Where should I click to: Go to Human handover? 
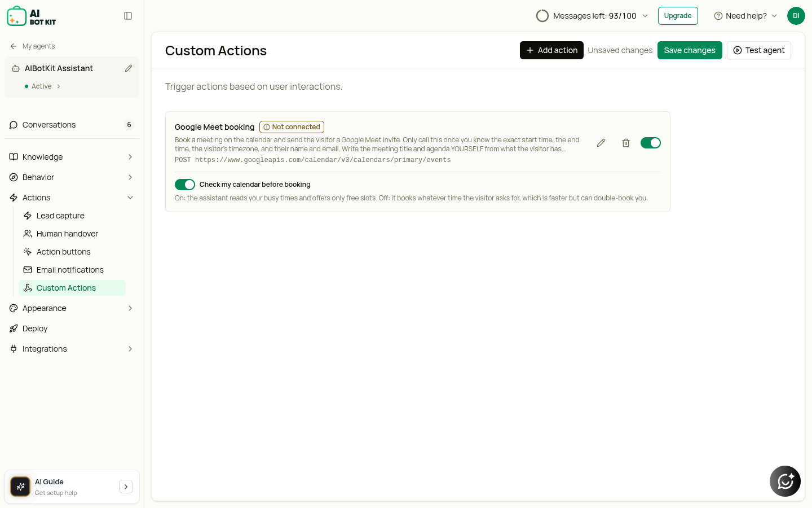tap(72, 234)
